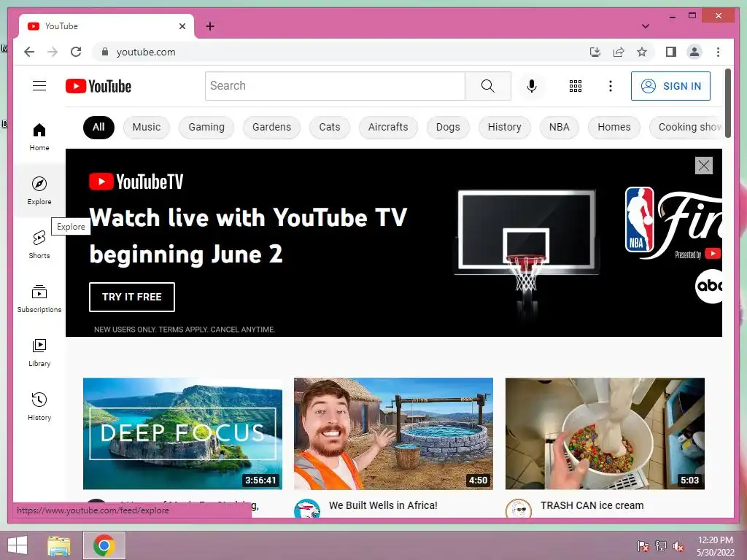Open Library in the sidebar

[39, 353]
